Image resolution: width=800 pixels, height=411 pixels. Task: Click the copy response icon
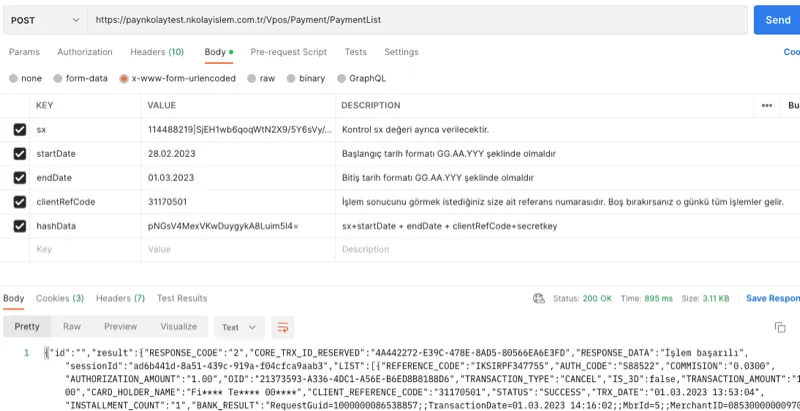[780, 327]
